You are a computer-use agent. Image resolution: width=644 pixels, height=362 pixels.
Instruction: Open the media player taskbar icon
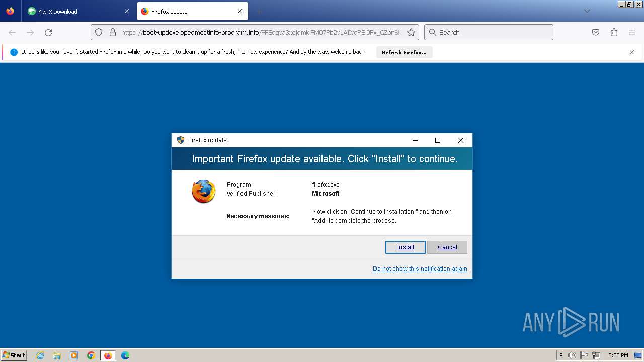pyautogui.click(x=74, y=355)
